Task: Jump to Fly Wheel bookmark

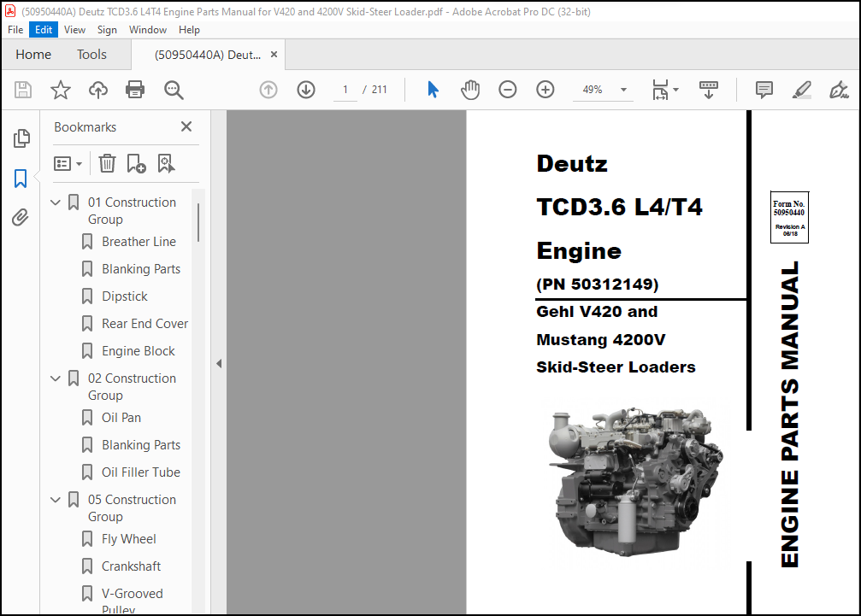Action: pos(129,539)
